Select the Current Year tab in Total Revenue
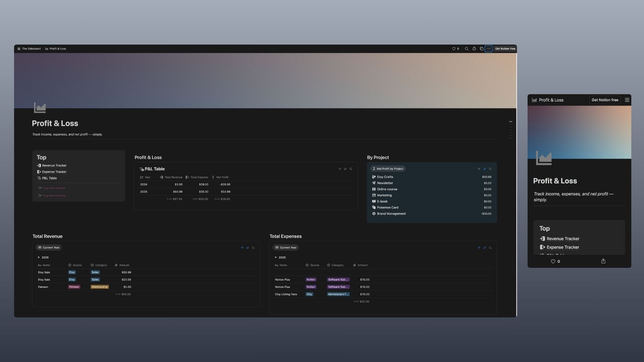Image resolution: width=644 pixels, height=362 pixels. tap(49, 248)
